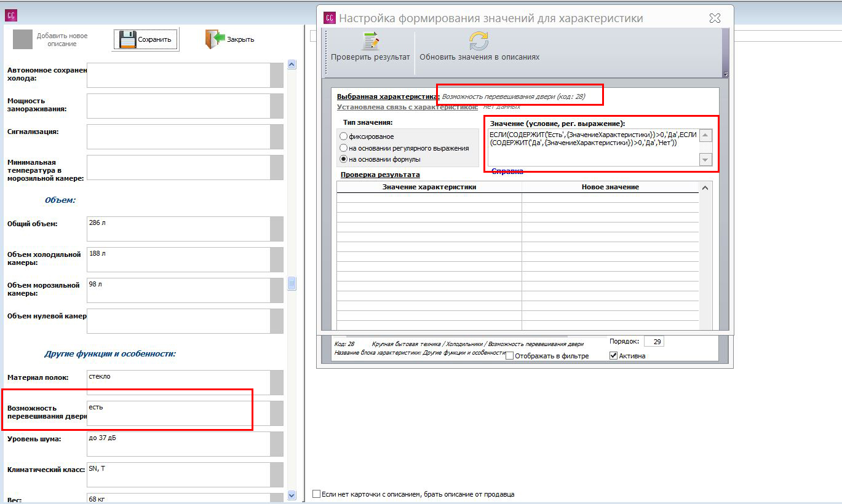The width and height of the screenshot is (842, 504).
Task: Click dialog toolbar overflow arrow
Action: 726,74
